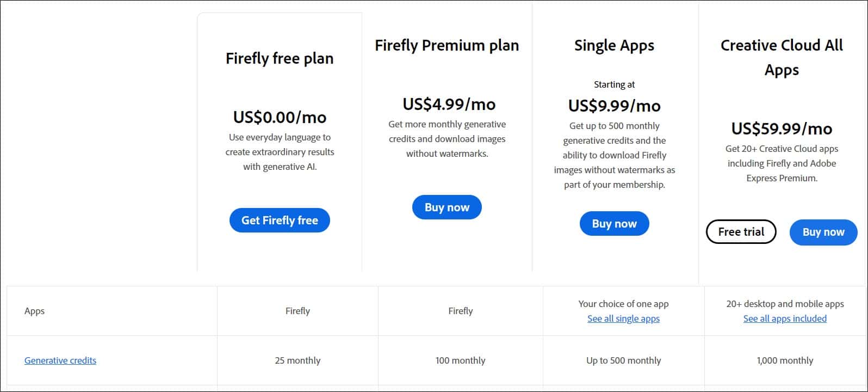Select the Creative Cloud All Apps heading
Screen dimensions: 868x392
[782, 57]
